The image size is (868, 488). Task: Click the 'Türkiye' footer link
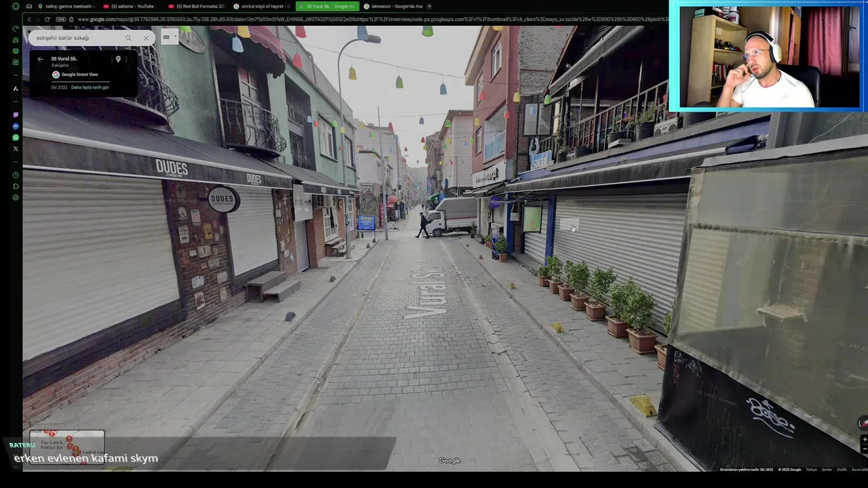click(811, 470)
